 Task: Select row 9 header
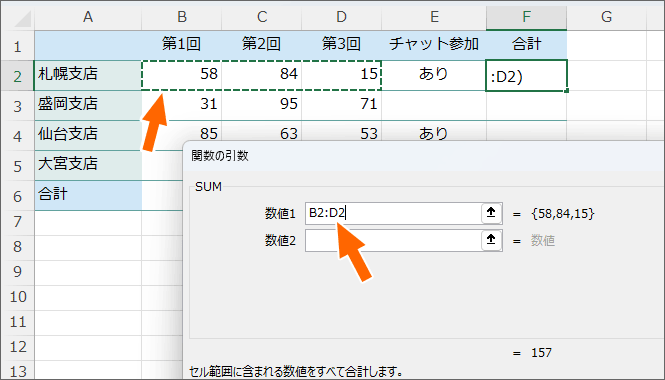tap(17, 272)
